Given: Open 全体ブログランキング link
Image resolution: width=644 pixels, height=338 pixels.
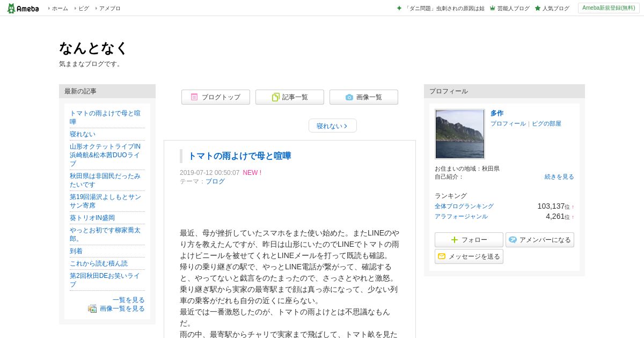Looking at the screenshot, I should [x=464, y=206].
